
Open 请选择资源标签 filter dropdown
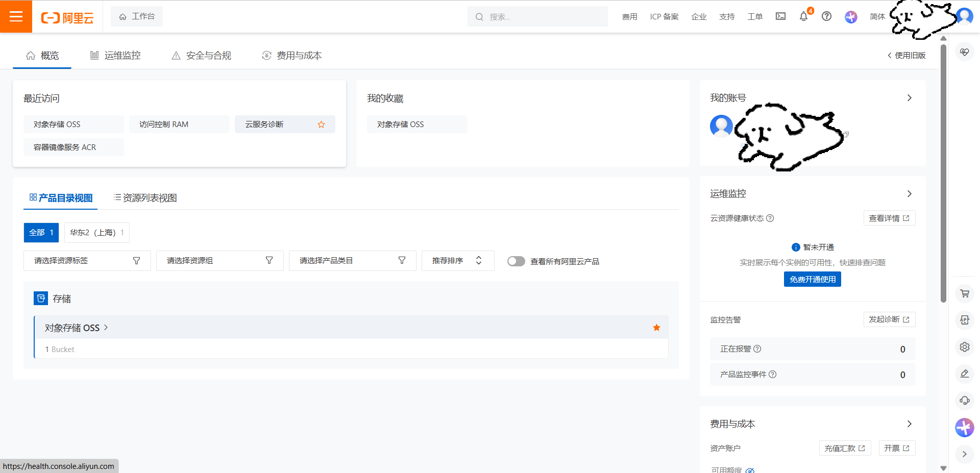pos(87,261)
